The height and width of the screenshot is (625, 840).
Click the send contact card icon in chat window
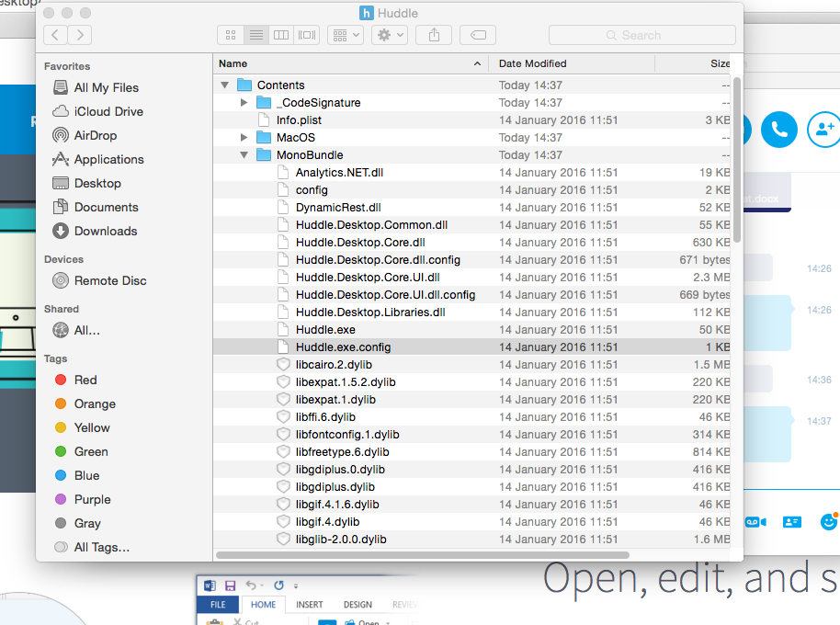tap(792, 522)
